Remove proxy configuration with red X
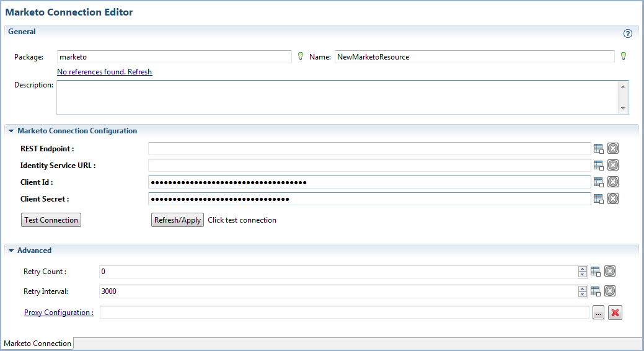The image size is (644, 351). click(x=615, y=313)
